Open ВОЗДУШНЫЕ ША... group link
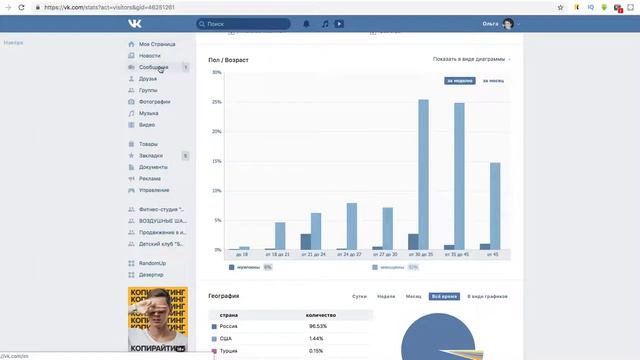Image resolution: width=640 pixels, height=360 pixels. pos(163,221)
